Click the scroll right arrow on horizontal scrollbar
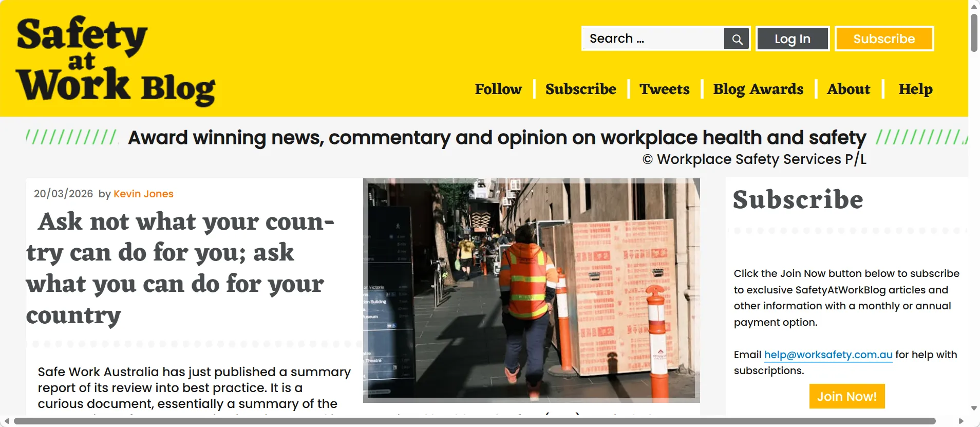980x427 pixels. pyautogui.click(x=961, y=421)
